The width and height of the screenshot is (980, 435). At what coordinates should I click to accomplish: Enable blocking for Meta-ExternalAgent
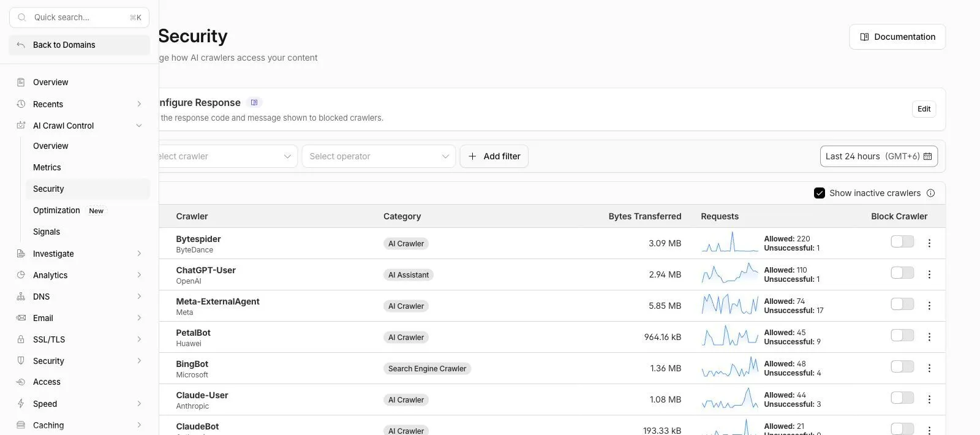[902, 304]
